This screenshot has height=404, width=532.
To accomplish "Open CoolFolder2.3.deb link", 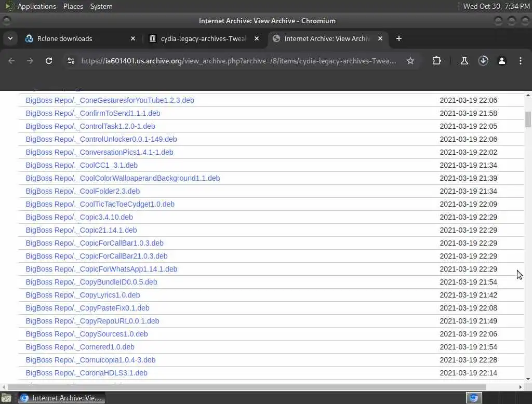I will (x=83, y=191).
